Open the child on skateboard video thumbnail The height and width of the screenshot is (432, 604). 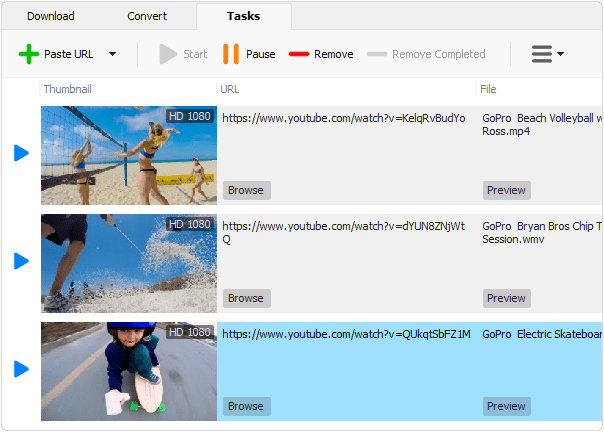click(129, 371)
